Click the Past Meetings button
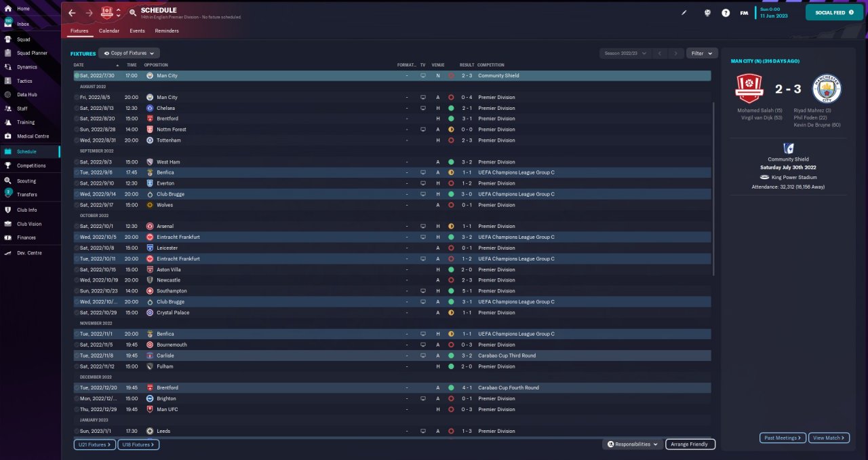This screenshot has width=868, height=460. click(783, 438)
